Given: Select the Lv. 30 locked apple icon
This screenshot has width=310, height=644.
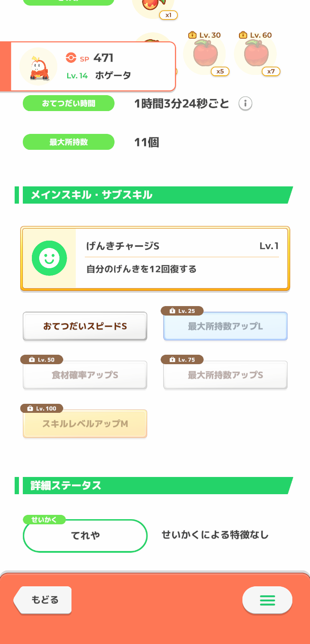Looking at the screenshot, I should click(205, 53).
